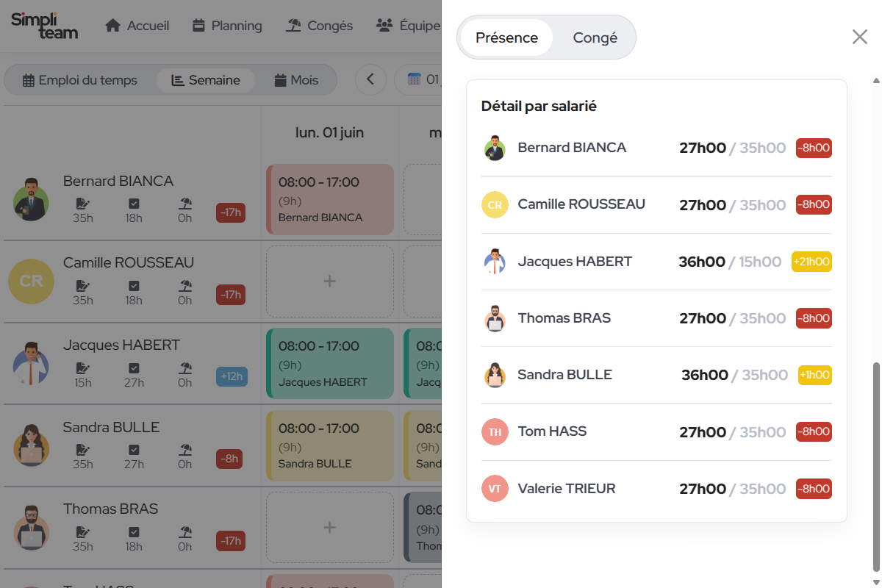Click Jacques HABERT avatar in planning grid

[31, 363]
